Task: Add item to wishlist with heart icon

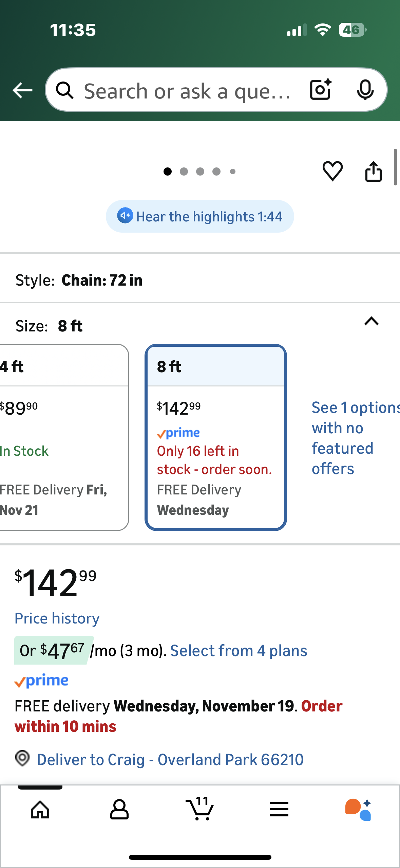Action: [332, 171]
